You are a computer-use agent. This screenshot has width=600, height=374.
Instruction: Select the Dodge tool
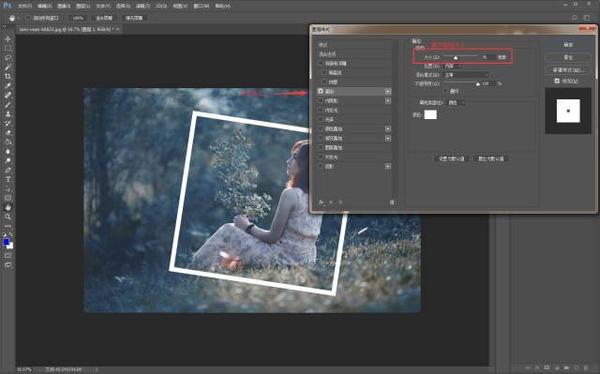pyautogui.click(x=8, y=160)
